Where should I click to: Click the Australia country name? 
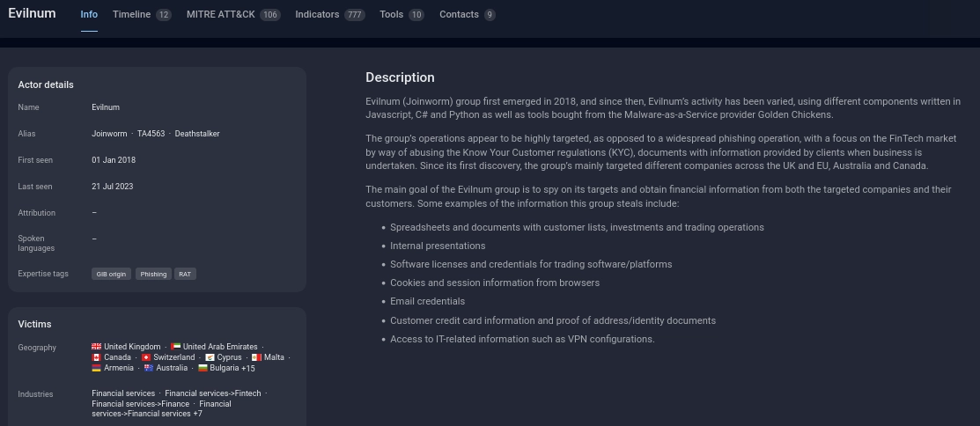(x=172, y=368)
